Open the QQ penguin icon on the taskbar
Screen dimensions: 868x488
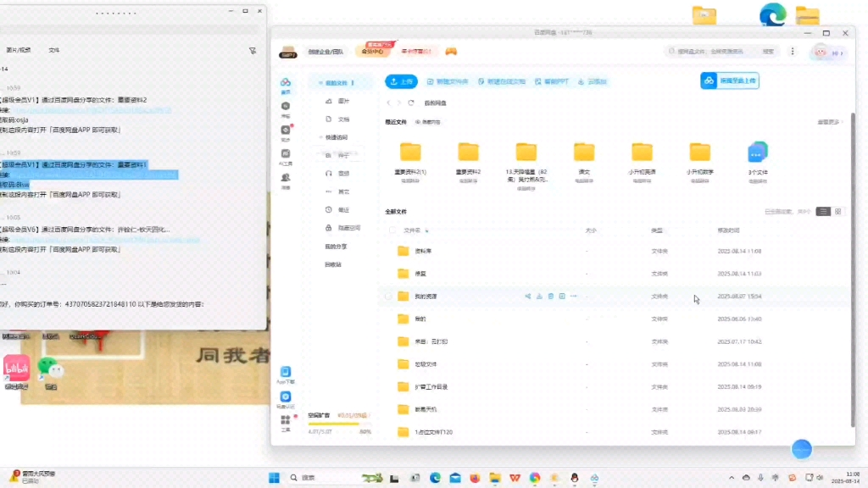[575, 478]
